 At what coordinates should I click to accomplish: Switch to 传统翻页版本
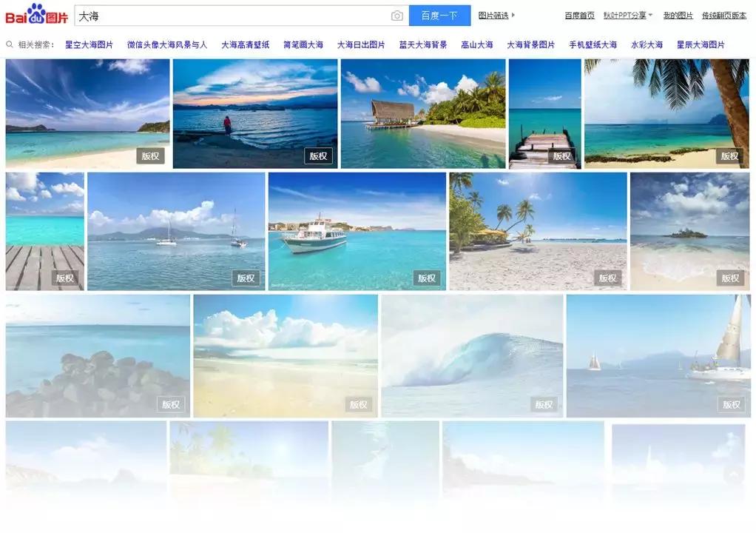pyautogui.click(x=724, y=16)
